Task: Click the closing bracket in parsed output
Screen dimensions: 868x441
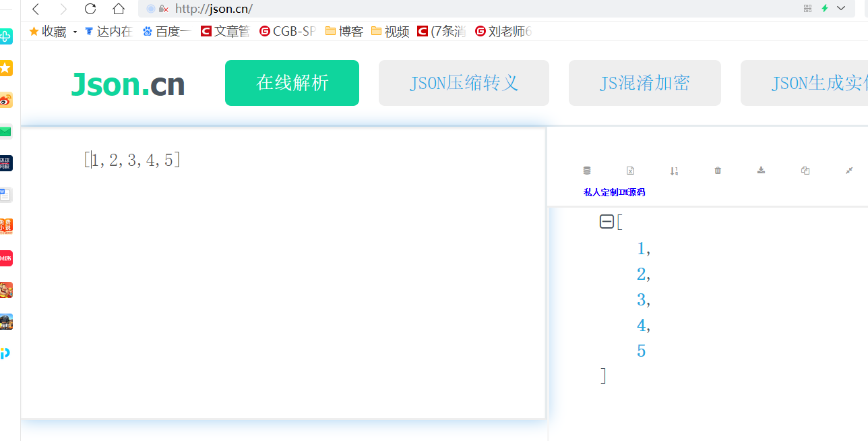Action: 604,376
